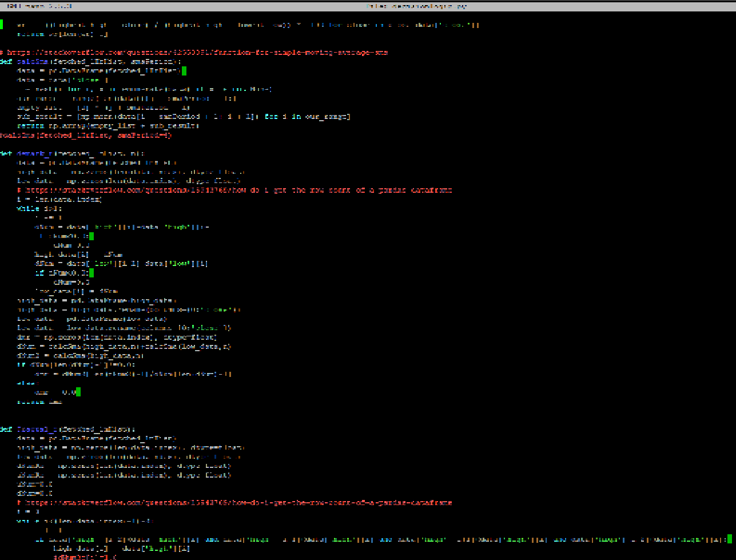Click the stackoverflow simple-moving-average comment URL
This screenshot has height=560, width=736.
194,53
